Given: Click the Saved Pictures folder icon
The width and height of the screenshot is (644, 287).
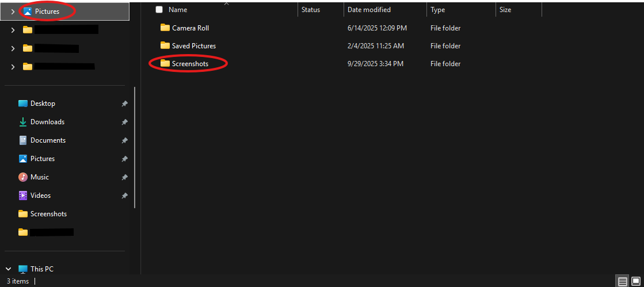Looking at the screenshot, I should [x=165, y=45].
